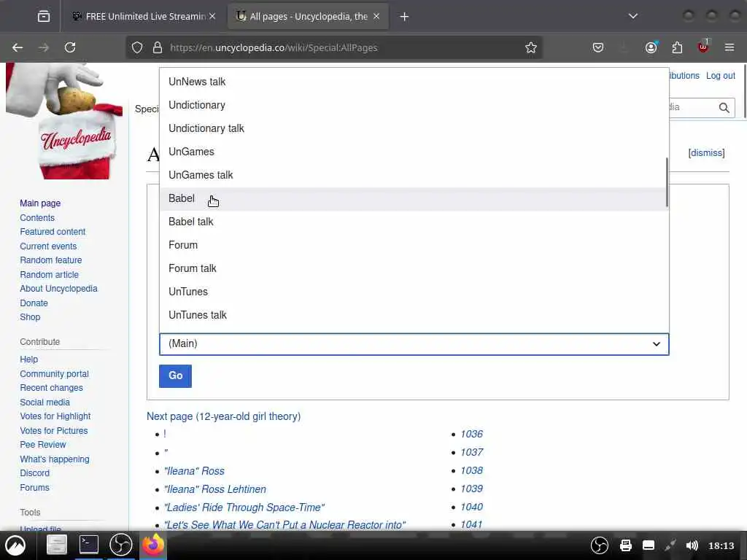747x560 pixels.
Task: Choose Undictionary namespace option
Action: click(x=414, y=105)
